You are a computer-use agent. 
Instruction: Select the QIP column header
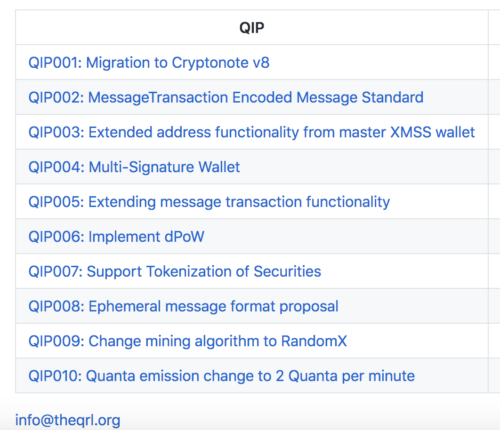252,27
